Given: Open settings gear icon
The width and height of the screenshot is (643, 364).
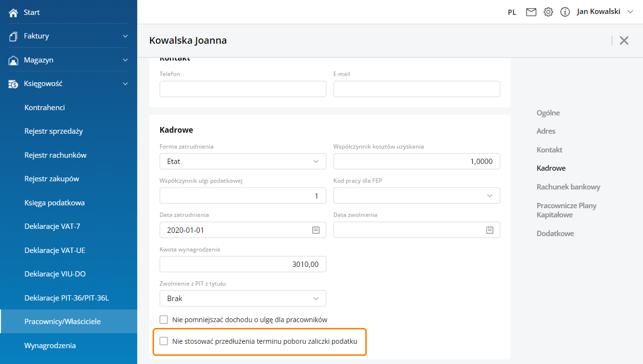Looking at the screenshot, I should click(548, 12).
